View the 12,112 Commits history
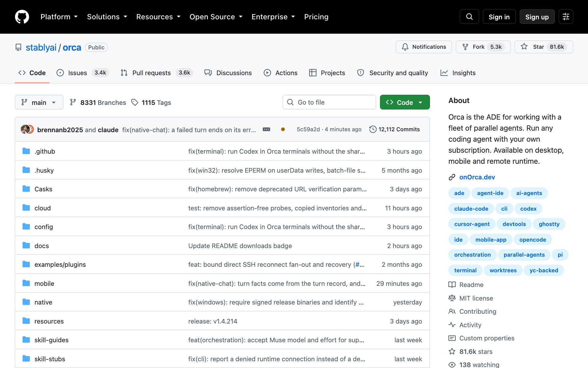 394,129
